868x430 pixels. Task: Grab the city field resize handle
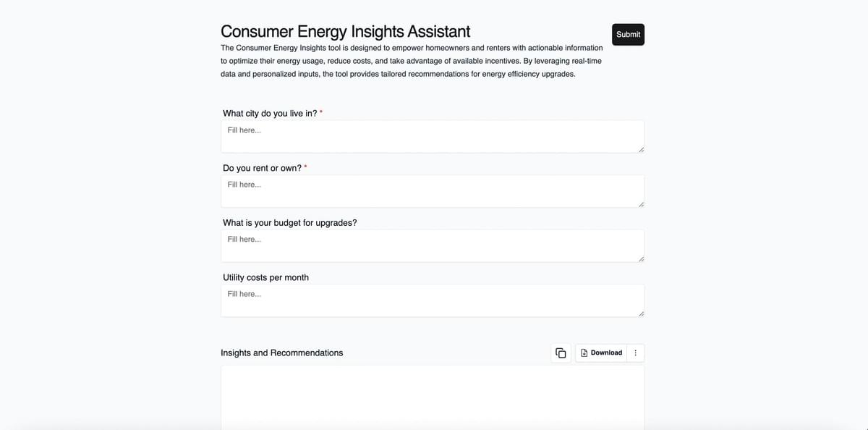pyautogui.click(x=641, y=149)
